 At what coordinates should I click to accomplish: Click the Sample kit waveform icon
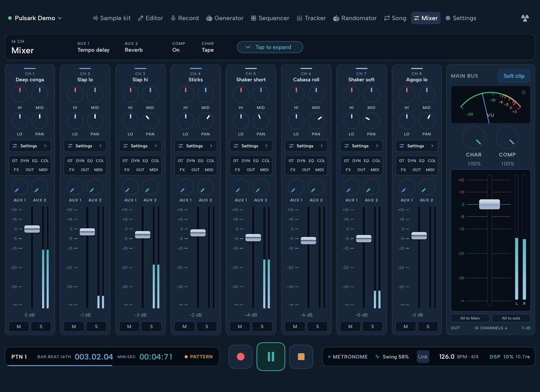pos(95,18)
